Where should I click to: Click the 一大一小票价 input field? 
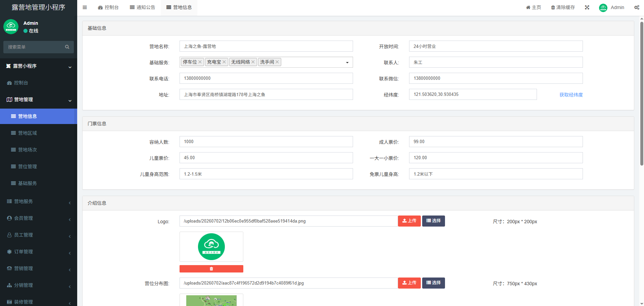point(496,158)
